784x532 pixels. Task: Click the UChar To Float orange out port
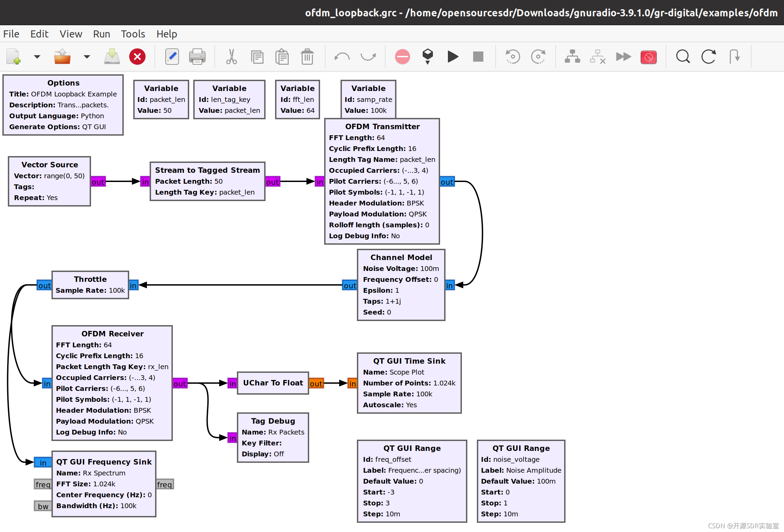click(x=316, y=384)
